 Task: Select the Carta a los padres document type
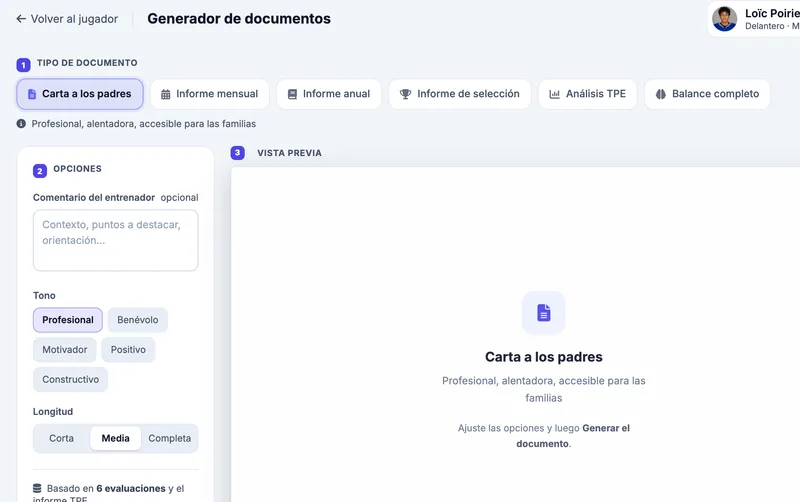coord(80,94)
